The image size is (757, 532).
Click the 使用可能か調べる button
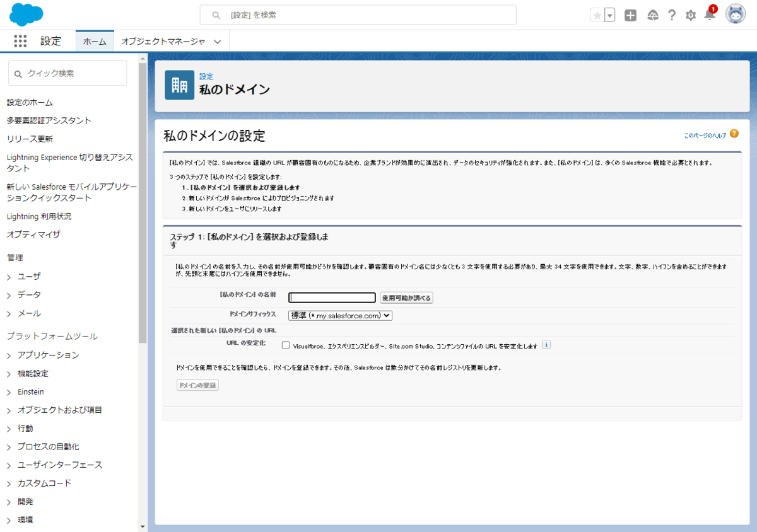406,298
